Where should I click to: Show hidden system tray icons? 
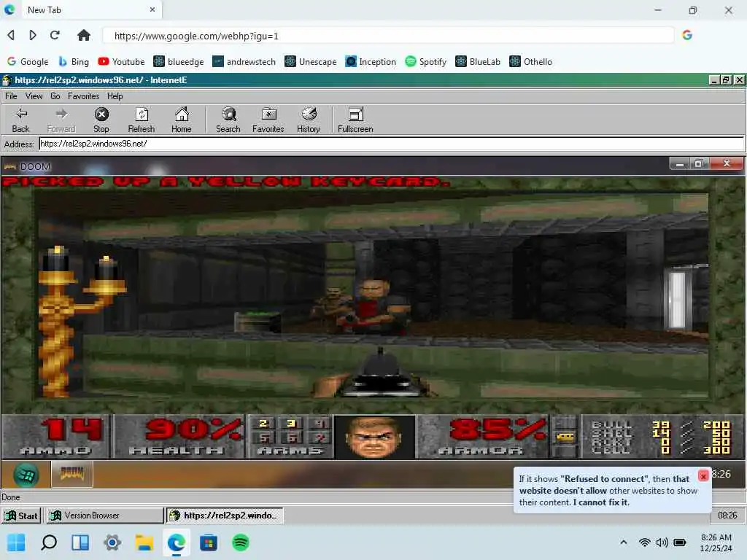tap(623, 542)
